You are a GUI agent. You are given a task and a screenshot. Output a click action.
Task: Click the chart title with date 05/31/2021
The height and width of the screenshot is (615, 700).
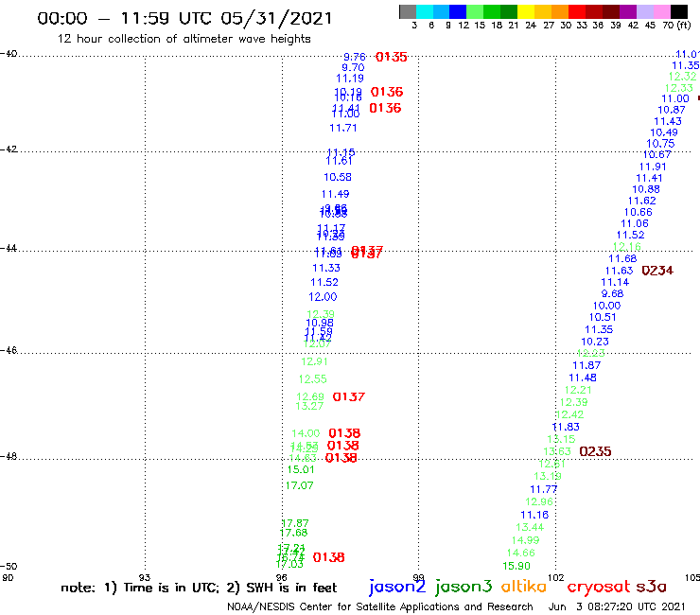(184, 18)
